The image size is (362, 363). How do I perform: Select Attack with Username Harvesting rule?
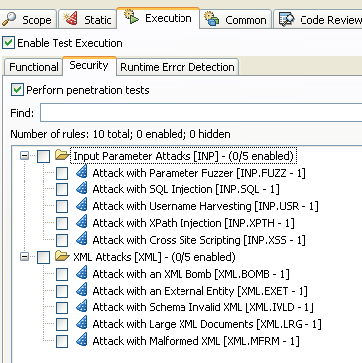[205, 206]
